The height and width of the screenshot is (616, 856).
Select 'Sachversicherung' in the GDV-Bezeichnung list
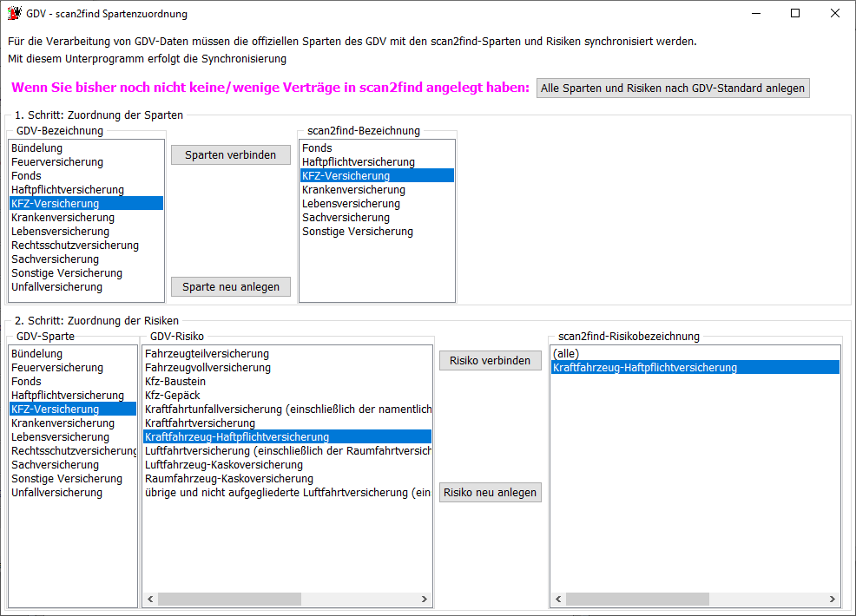(86, 259)
